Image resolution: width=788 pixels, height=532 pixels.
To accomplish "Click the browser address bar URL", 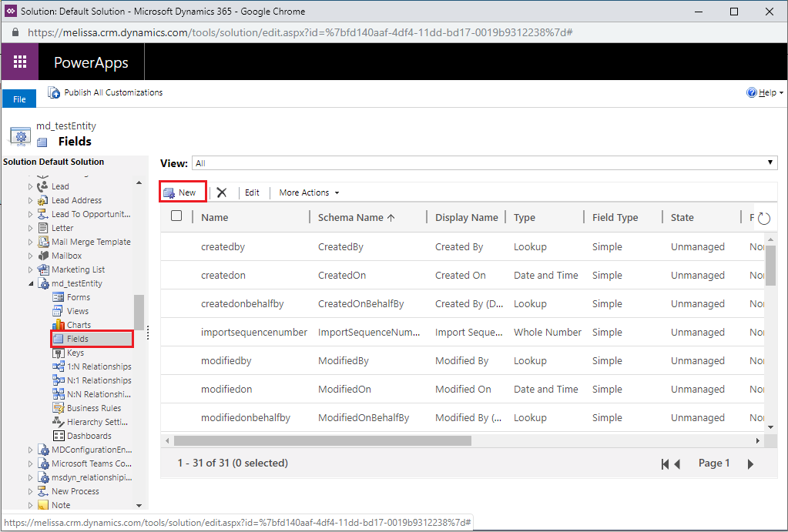I will point(300,32).
